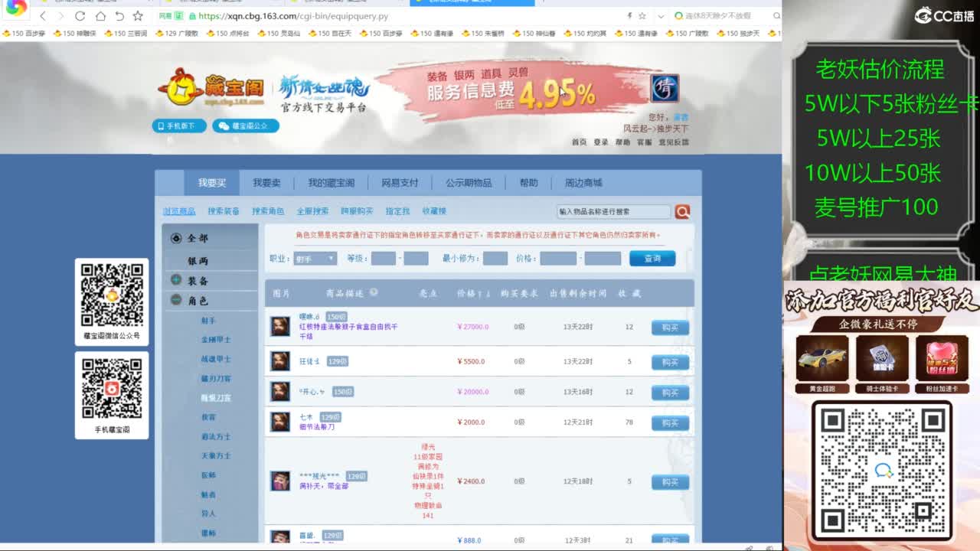The image size is (980, 551).
Task: Click the CC直播 logo in the stream overlay
Action: [945, 15]
